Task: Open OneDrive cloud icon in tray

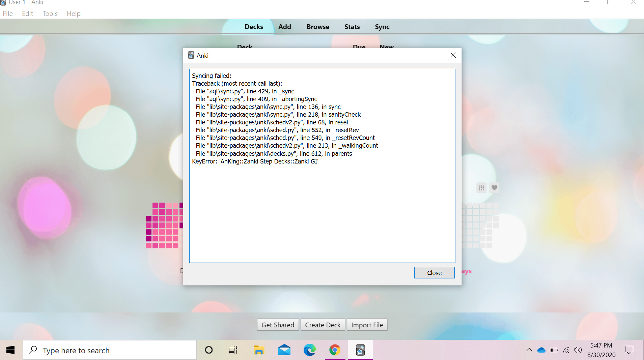Action: 541,350
